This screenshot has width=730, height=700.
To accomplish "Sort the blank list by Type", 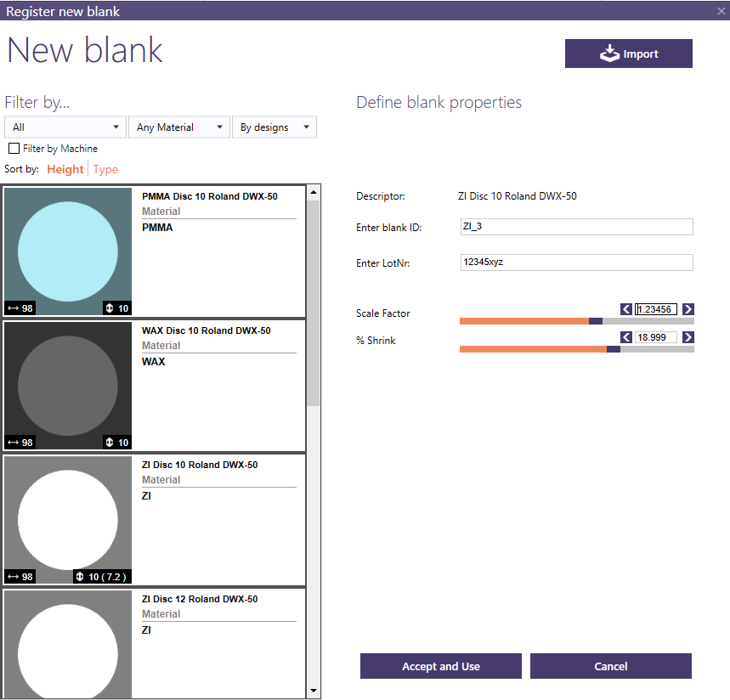I will tap(105, 169).
